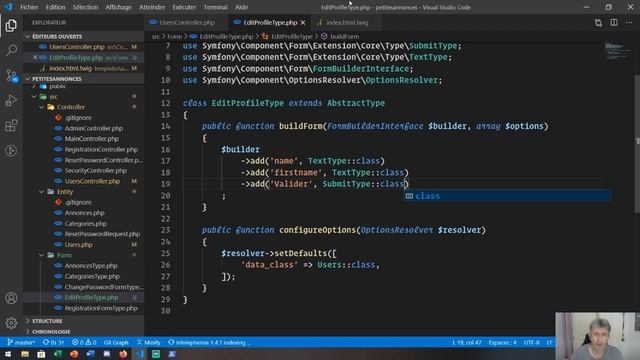Open the editor More Actions ellipsis
This screenshot has height=360, width=640.
tap(629, 23)
